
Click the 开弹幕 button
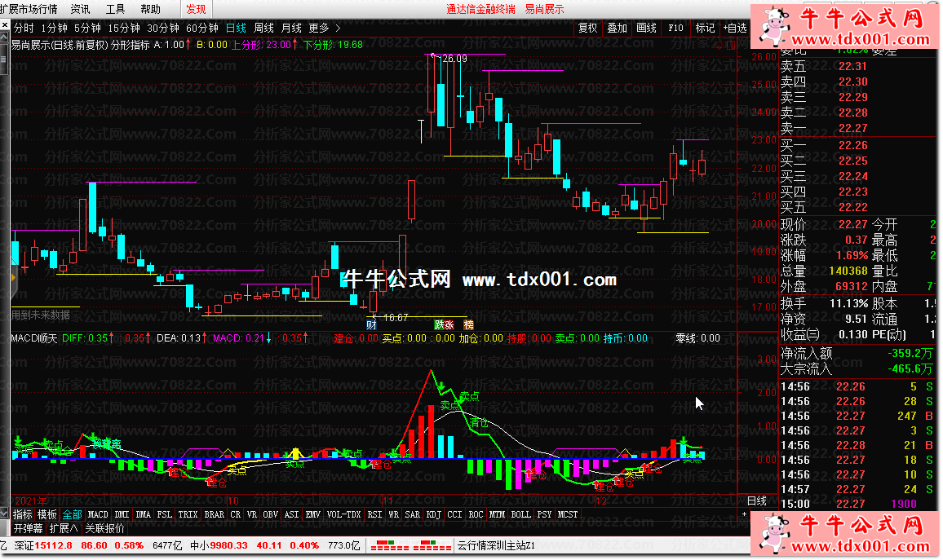pos(29,527)
